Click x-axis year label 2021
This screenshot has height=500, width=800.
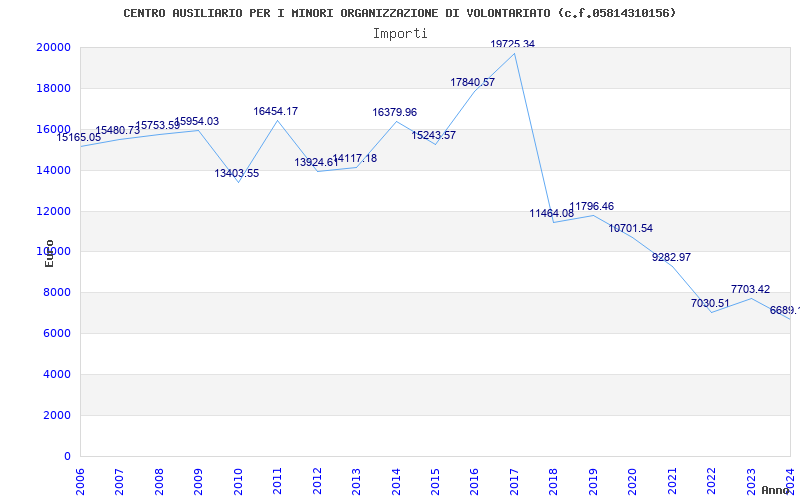[672, 481]
